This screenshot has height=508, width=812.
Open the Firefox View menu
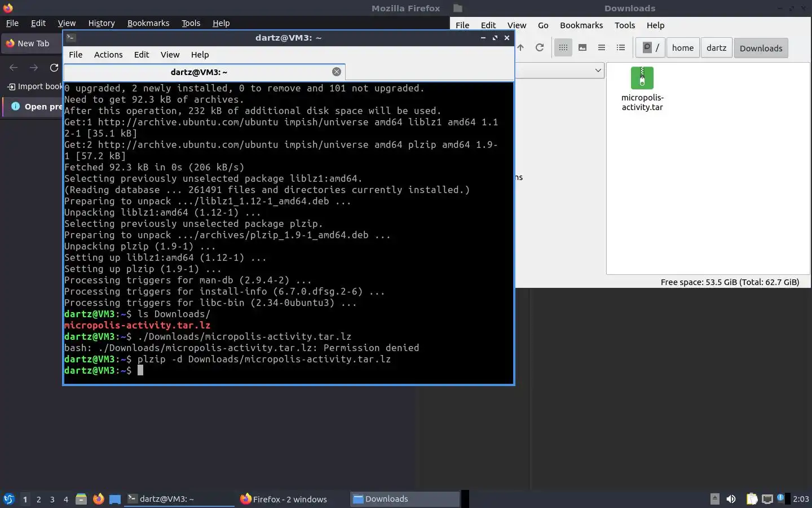pyautogui.click(x=67, y=23)
